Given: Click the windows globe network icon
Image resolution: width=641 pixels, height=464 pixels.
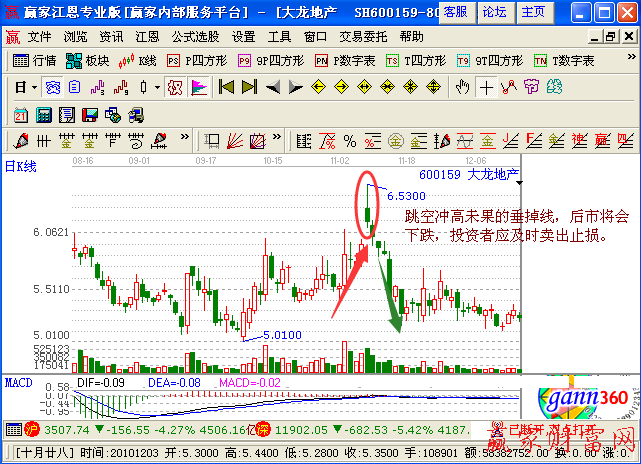Looking at the screenshot, I should pyautogui.click(x=113, y=115).
